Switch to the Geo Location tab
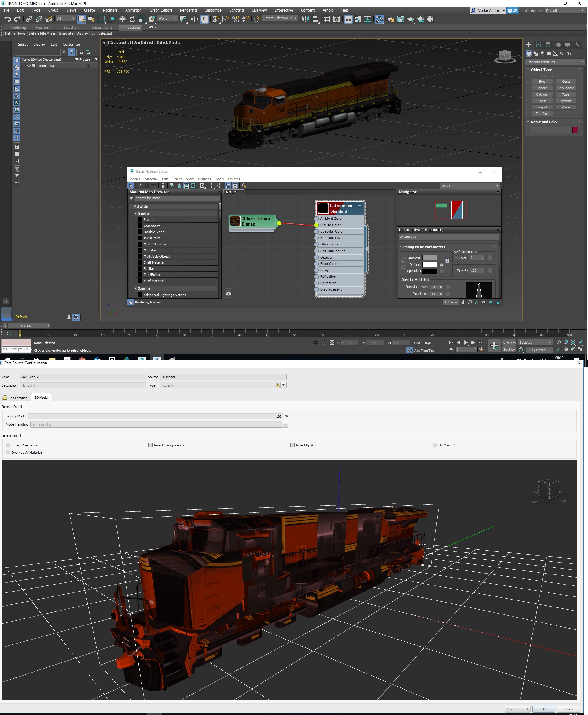This screenshot has width=588, height=715. point(16,397)
